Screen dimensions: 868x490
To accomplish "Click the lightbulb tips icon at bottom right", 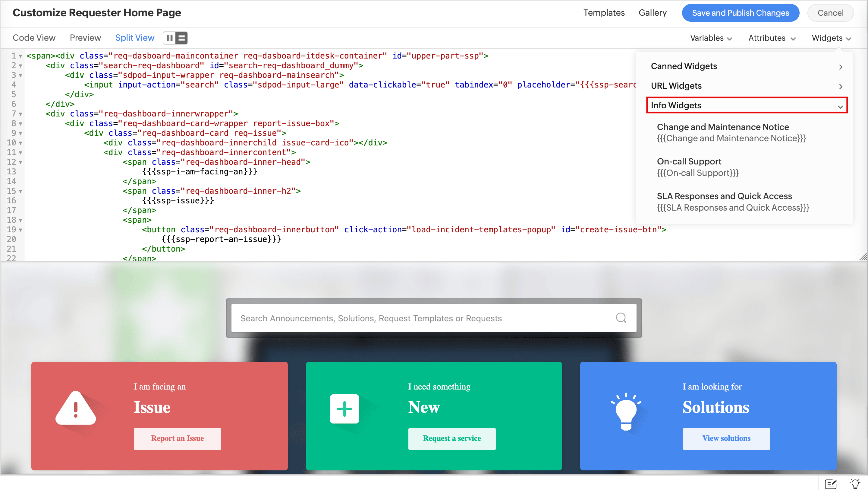I will point(855,483).
